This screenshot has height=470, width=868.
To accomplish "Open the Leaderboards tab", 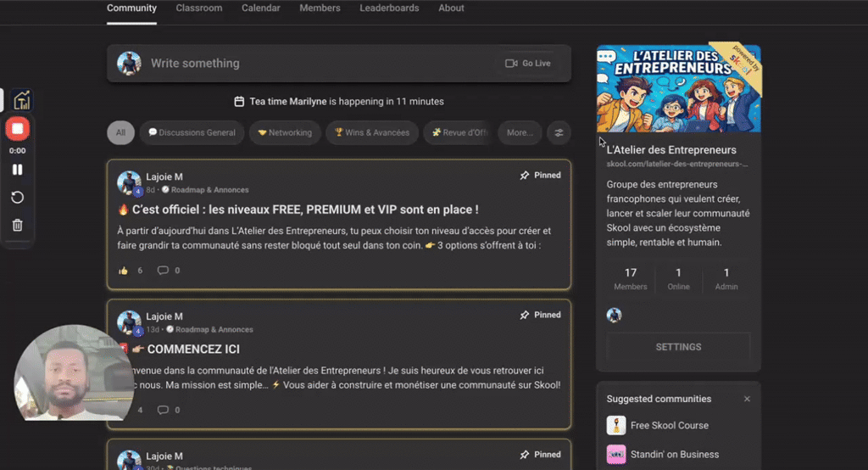I will [x=389, y=8].
